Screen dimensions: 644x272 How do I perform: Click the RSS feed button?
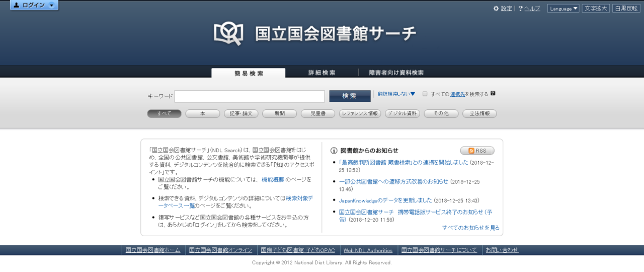click(477, 151)
